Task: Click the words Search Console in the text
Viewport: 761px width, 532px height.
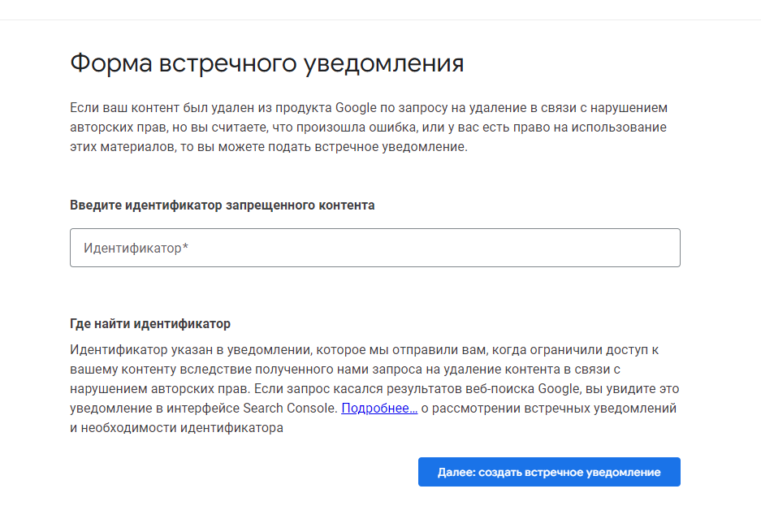Action: point(290,409)
